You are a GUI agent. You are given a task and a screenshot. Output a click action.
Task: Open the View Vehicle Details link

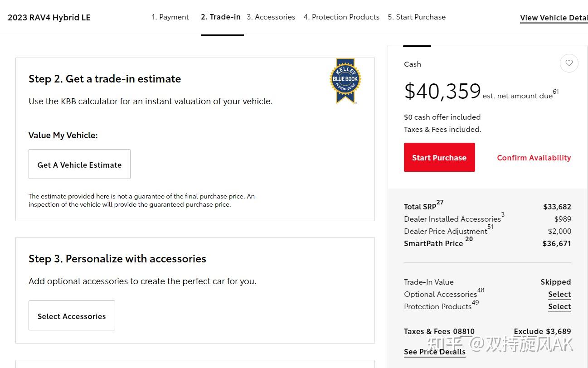pyautogui.click(x=554, y=18)
